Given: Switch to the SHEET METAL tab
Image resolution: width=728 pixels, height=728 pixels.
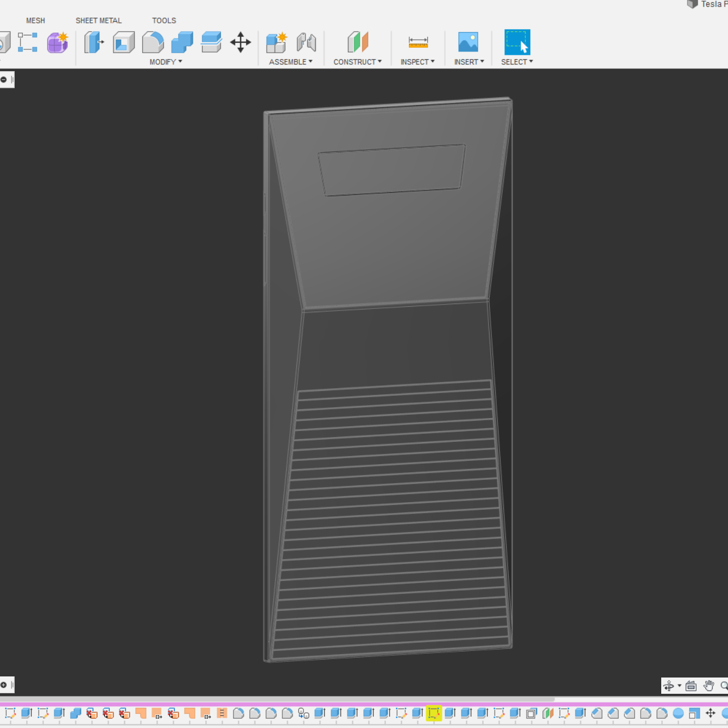Looking at the screenshot, I should click(x=98, y=21).
